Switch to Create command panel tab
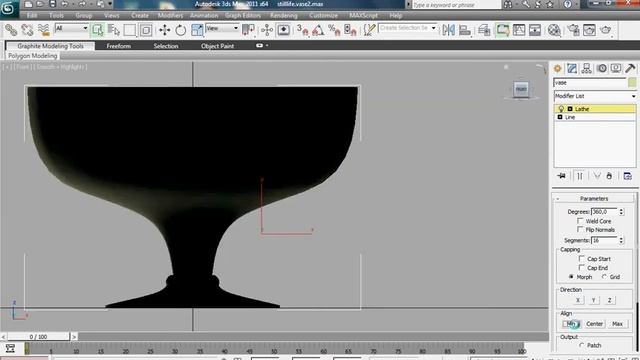 point(558,69)
